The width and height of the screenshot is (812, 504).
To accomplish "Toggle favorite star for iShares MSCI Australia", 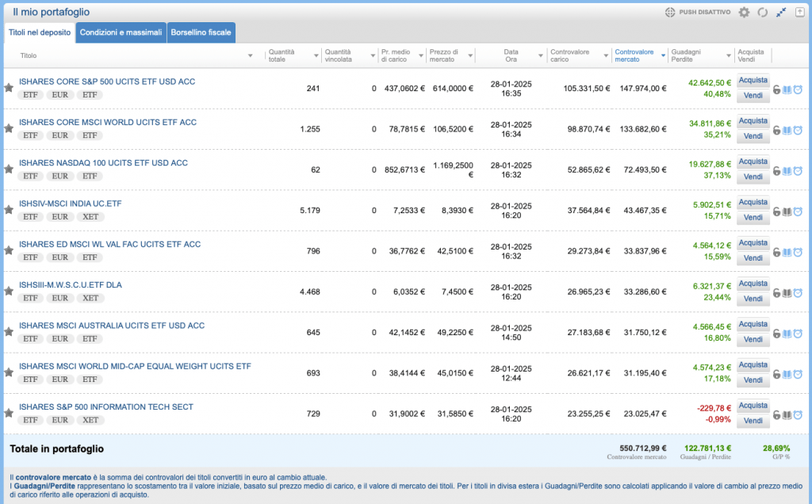I will pyautogui.click(x=9, y=332).
